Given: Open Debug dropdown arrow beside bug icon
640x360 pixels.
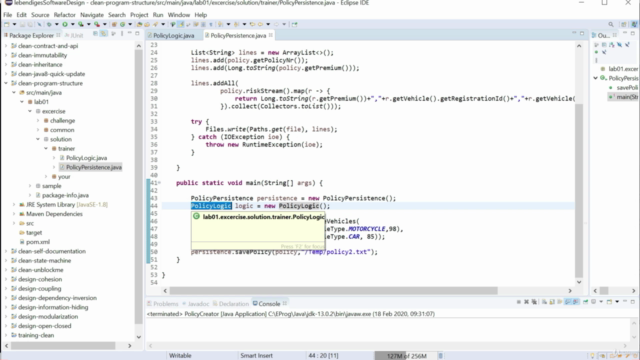Looking at the screenshot, I should pyautogui.click(x=57, y=24).
